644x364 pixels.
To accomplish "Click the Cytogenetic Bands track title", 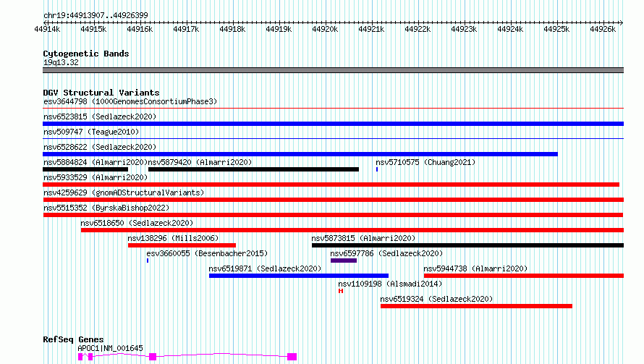I will [86, 54].
